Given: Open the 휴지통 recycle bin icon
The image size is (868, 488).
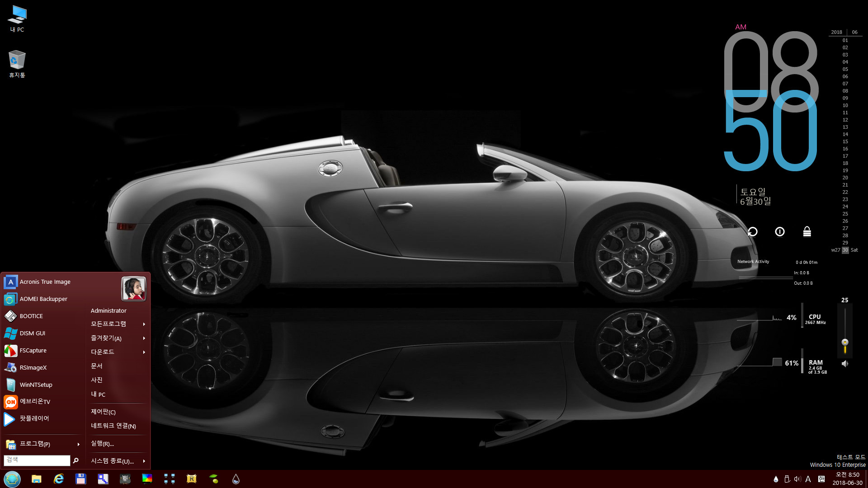Looking at the screenshot, I should coord(17,64).
